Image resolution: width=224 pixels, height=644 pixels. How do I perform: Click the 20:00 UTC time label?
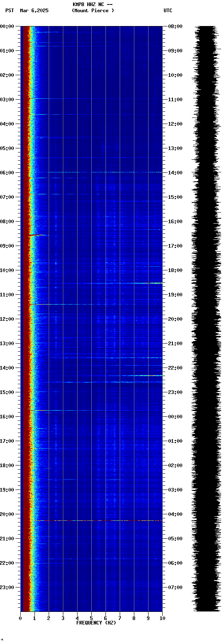pos(175,319)
